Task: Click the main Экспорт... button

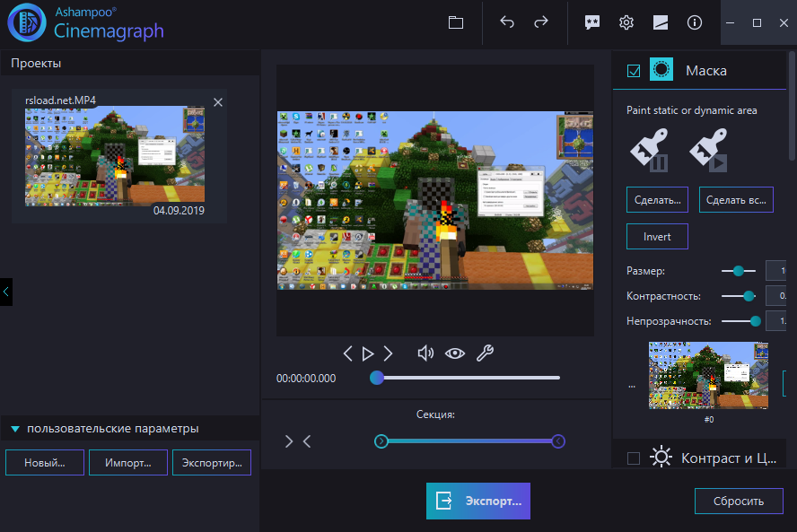Action: tap(478, 501)
